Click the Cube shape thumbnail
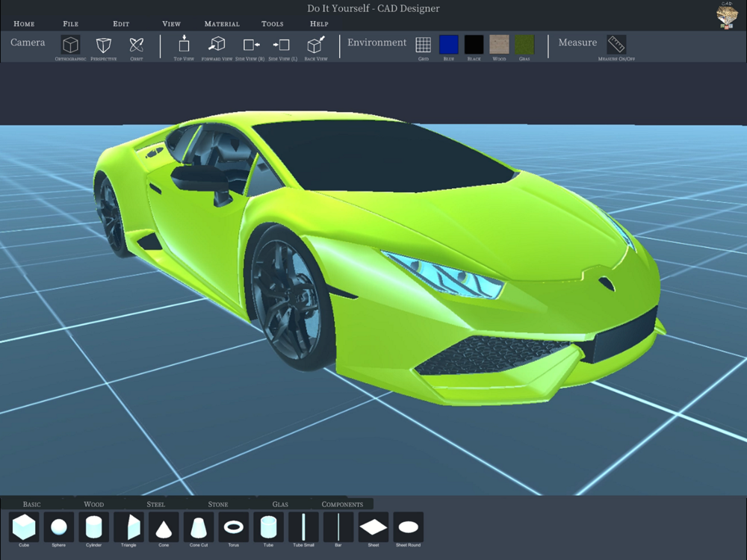The image size is (747, 560). (x=24, y=527)
